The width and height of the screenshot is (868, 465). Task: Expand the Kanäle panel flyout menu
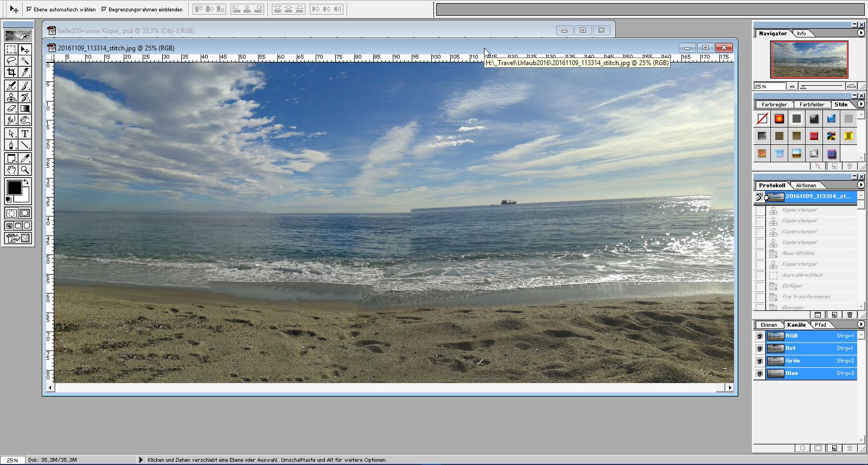click(x=861, y=324)
